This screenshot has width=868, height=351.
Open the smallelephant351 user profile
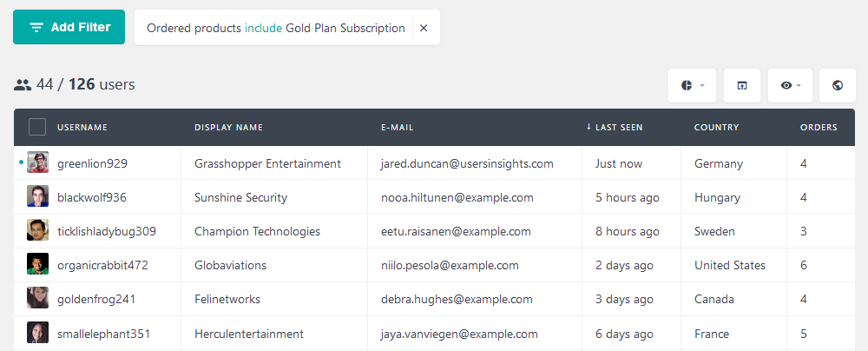[103, 334]
